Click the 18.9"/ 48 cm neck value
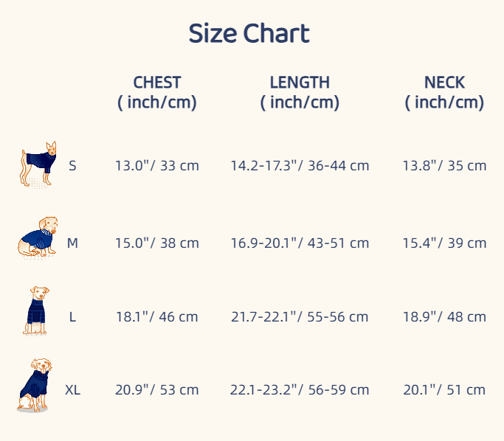This screenshot has width=504, height=441. point(444,317)
